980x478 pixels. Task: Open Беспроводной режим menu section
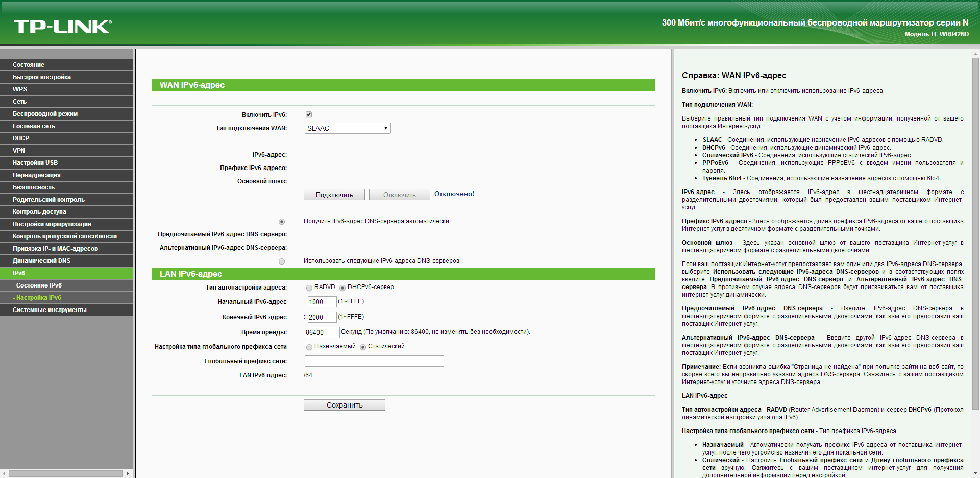pos(66,114)
